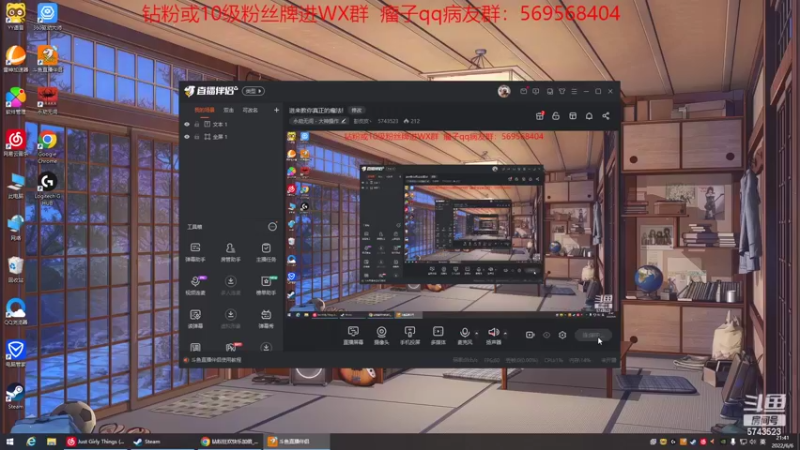Add 手机投屏 phone casting source

[410, 336]
